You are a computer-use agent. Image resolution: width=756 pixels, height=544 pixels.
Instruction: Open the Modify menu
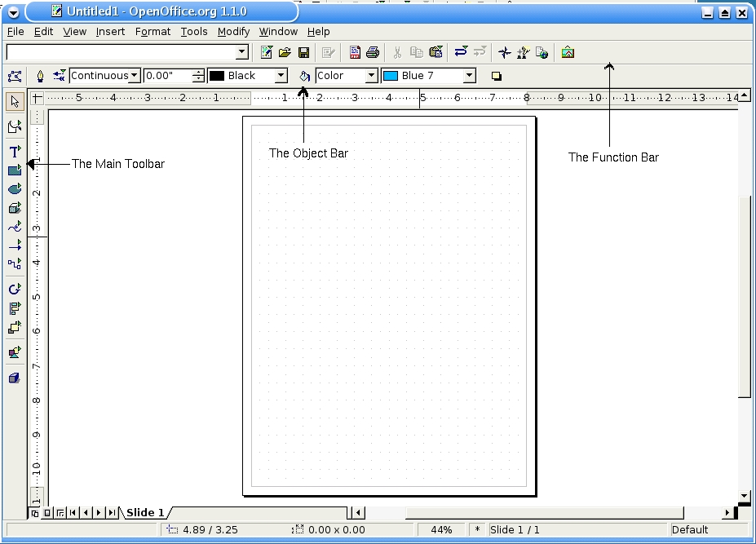coord(233,32)
